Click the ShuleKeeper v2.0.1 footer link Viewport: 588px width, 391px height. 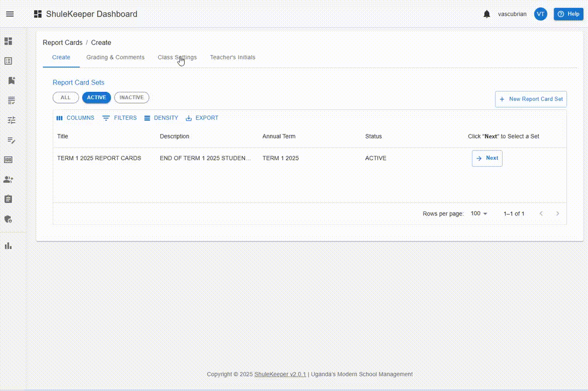point(280,374)
